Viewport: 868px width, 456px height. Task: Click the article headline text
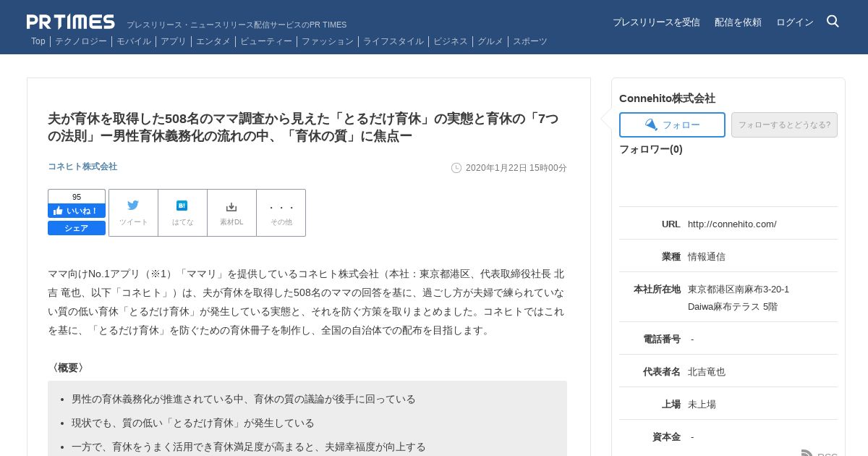tap(303, 127)
